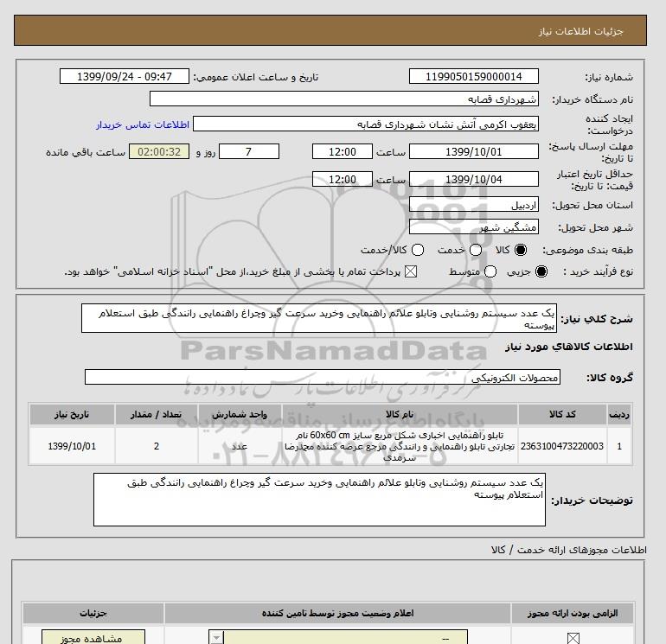Open اطلاعات تماس خریدار link
The width and height of the screenshot is (666, 644).
click(x=143, y=124)
